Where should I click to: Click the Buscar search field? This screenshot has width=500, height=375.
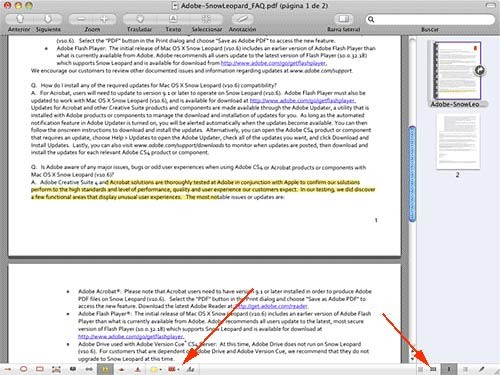point(430,19)
